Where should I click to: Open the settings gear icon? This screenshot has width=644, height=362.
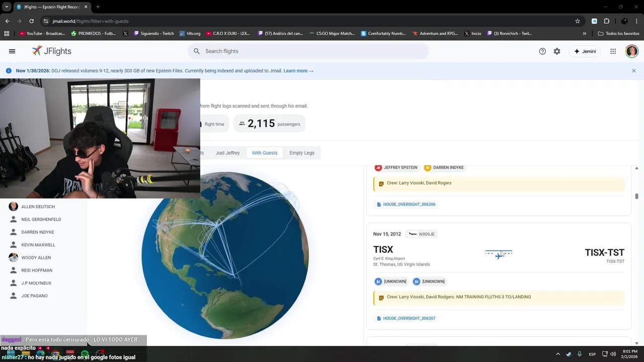[x=557, y=51]
